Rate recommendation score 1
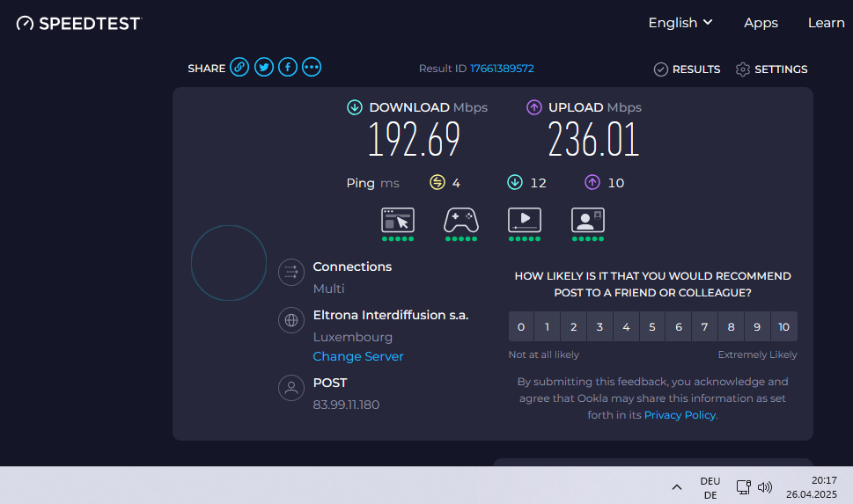Image resolution: width=853 pixels, height=504 pixels. click(x=548, y=326)
